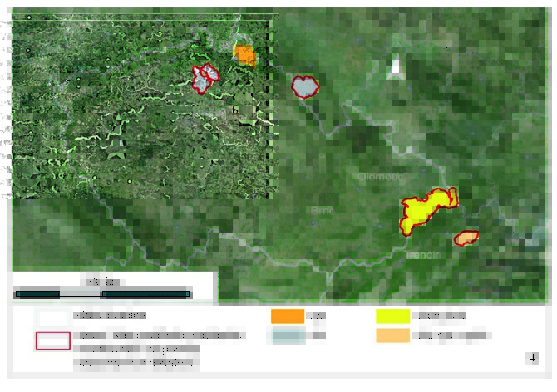557x392 pixels.
Task: Click the gray-blue legend swatch
Action: (288, 336)
